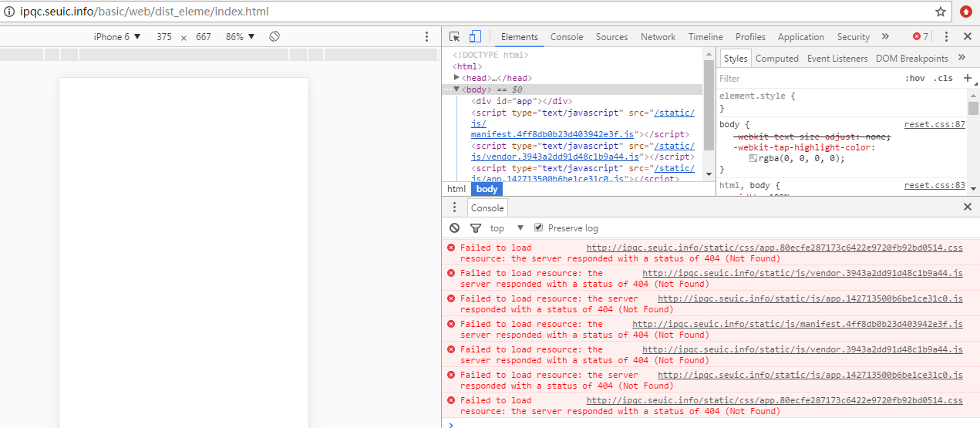Toggle the console filter funnel icon
Viewport: 980px width, 428px height.
coord(476,228)
